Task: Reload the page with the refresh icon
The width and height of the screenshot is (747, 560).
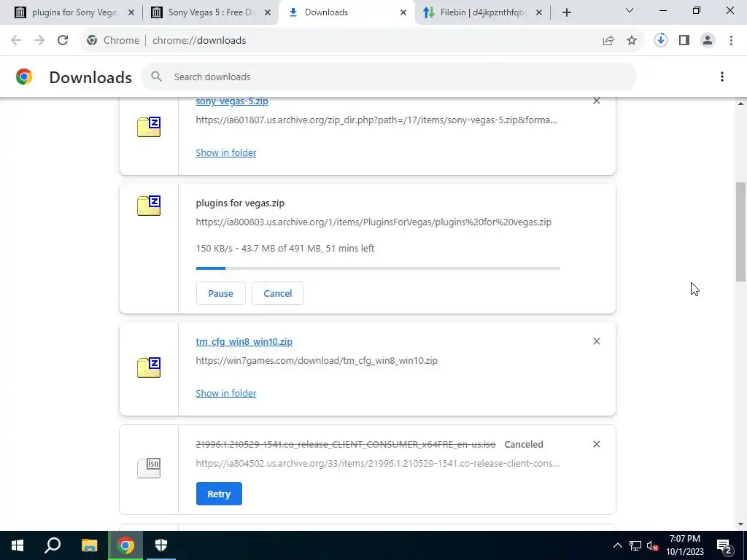Action: pyautogui.click(x=63, y=41)
